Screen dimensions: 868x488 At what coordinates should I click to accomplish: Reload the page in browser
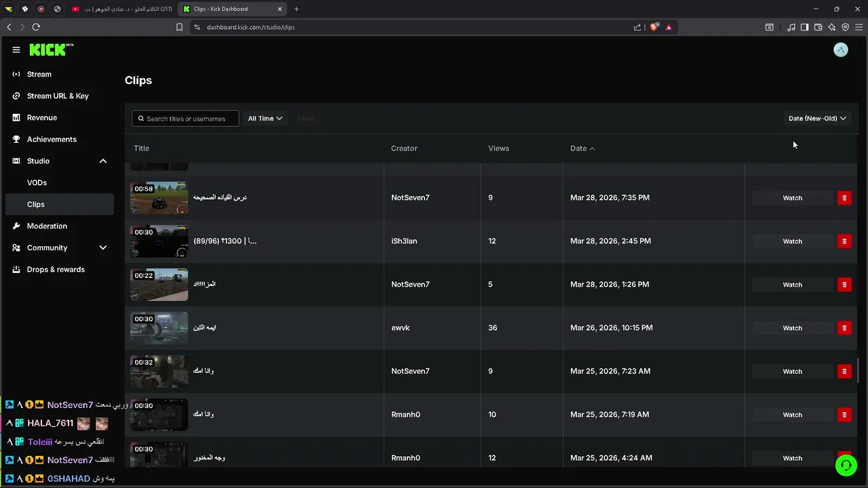coord(36,27)
